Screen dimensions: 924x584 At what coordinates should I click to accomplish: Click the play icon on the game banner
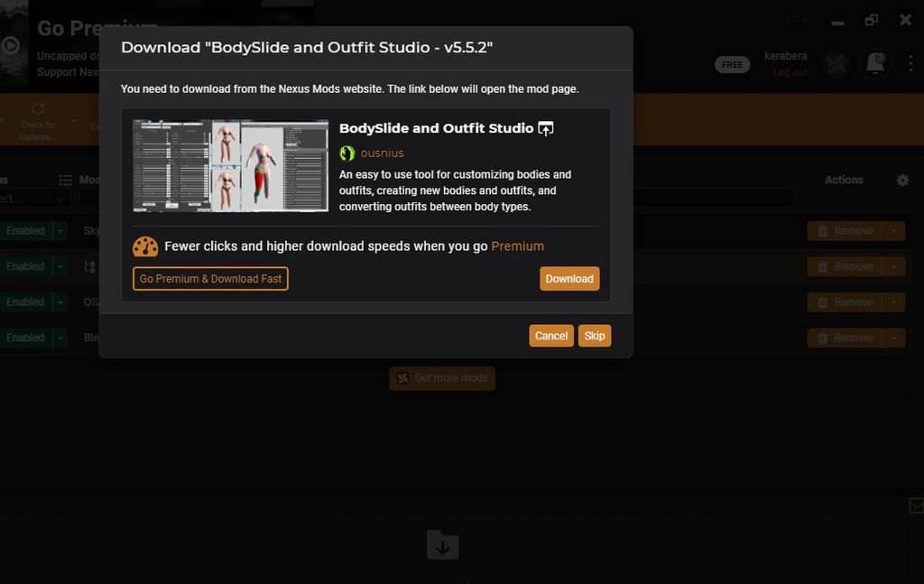point(10,45)
